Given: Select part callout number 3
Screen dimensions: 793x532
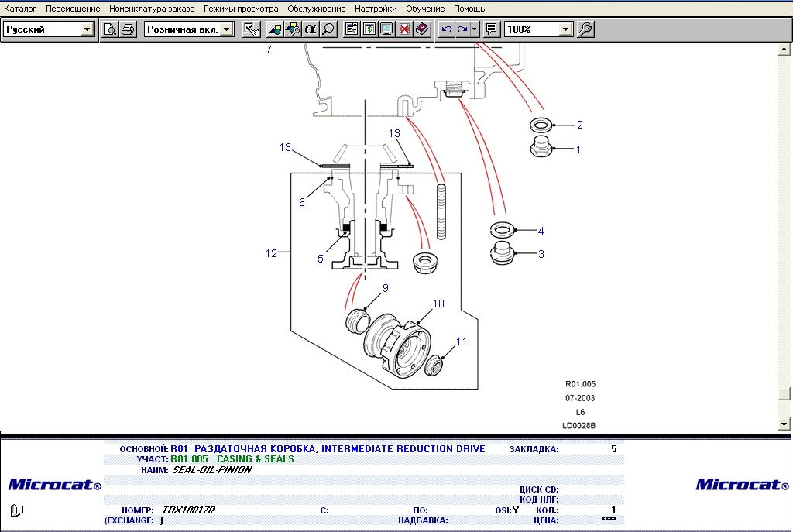Looking at the screenshot, I should coord(541,254).
